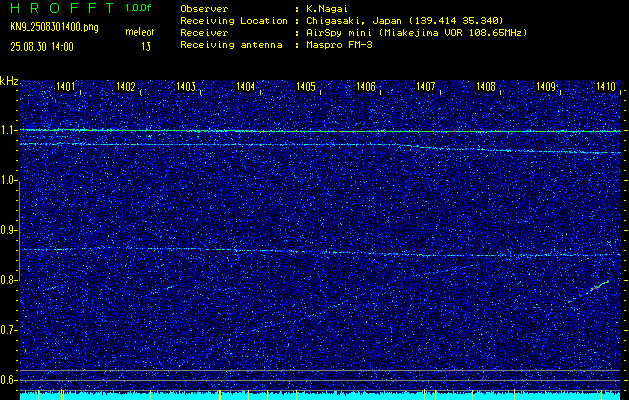Click the 1408 time marker
Image resolution: width=629 pixels, height=400 pixels.
[486, 86]
